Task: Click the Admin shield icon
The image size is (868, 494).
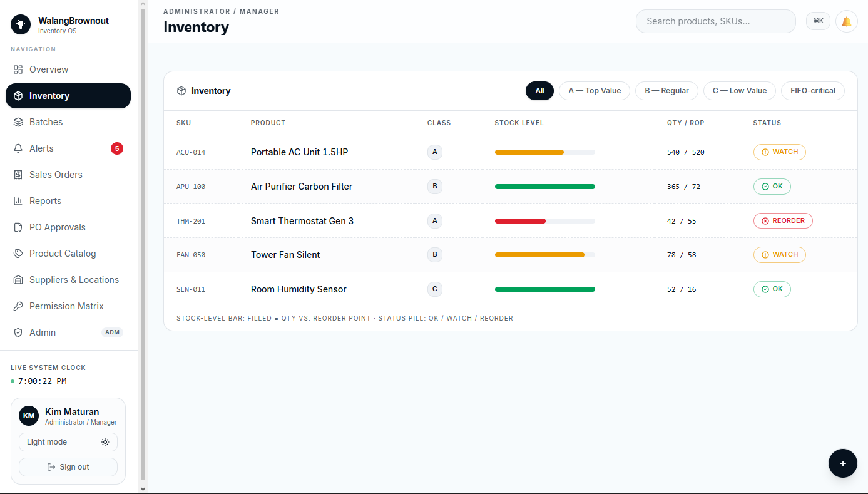Action: 18,332
